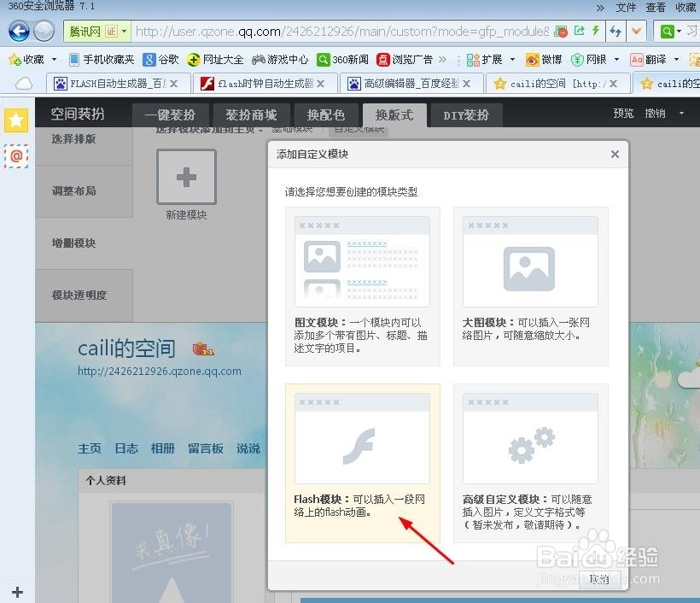The image size is (700, 603).
Task: Click the browser search magnifier icon
Action: [666, 30]
